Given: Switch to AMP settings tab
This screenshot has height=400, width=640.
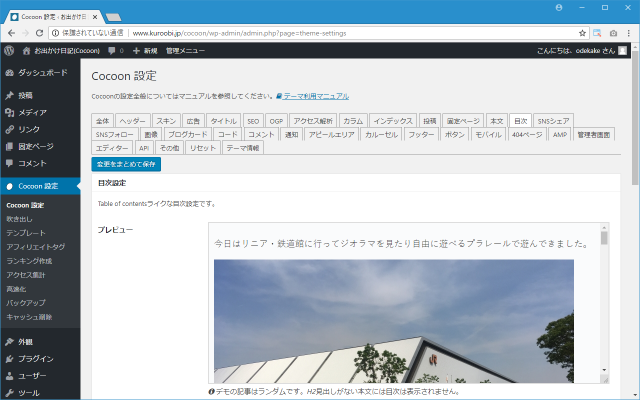Looking at the screenshot, I should coord(560,134).
